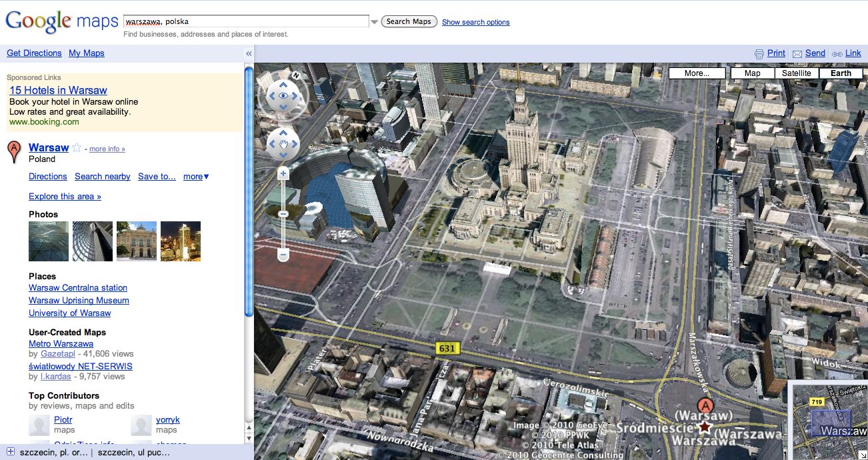Tilt view up with look-around arrow
Image resolution: width=868 pixels, height=460 pixels.
(x=283, y=84)
